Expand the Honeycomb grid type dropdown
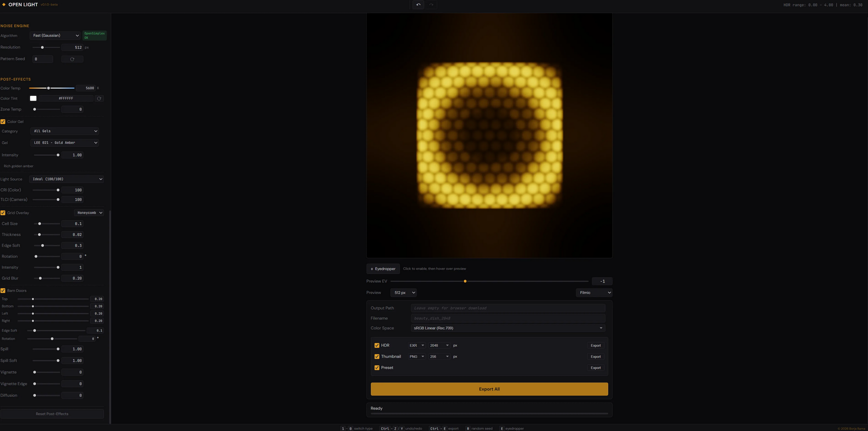Screen dimensions: 868x431 pos(89,213)
